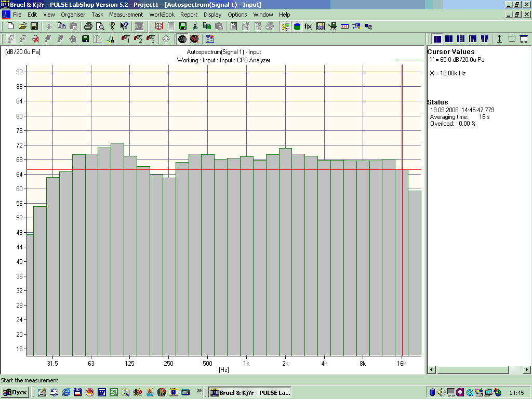Click the volume speaker tray icon
Viewport: 532px width, 399px height.
click(441, 392)
